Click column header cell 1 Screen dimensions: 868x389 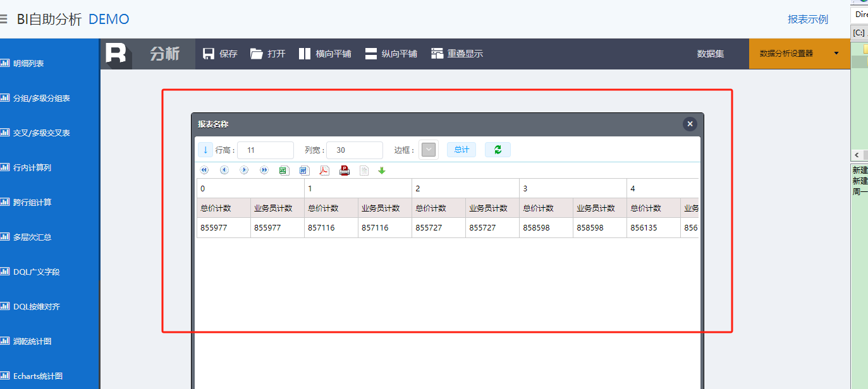click(x=358, y=189)
